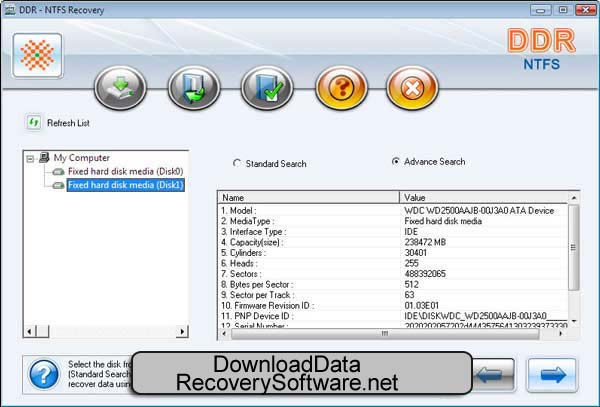Click the details table horizontal scrollbar thumb
Viewport: 600px width, 407px height.
[x=385, y=334]
